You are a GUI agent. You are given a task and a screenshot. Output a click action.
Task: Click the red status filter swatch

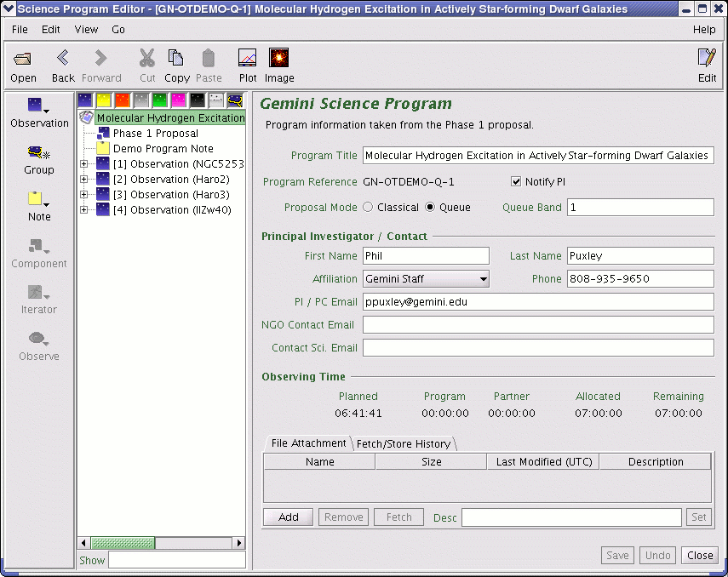click(123, 100)
